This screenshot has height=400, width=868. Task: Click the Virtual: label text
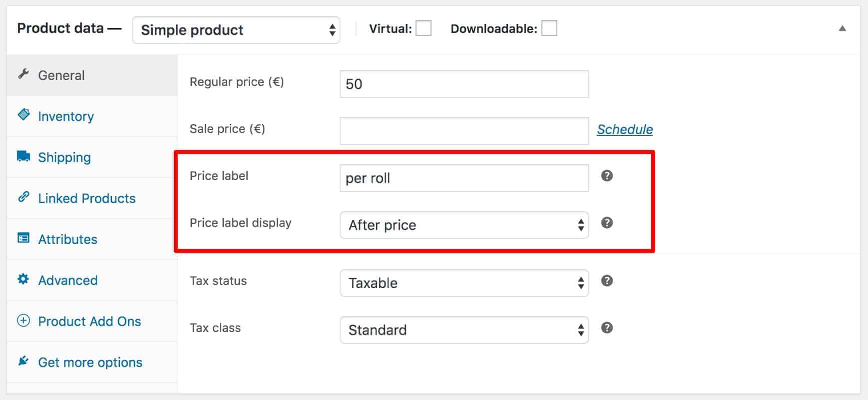(x=391, y=28)
